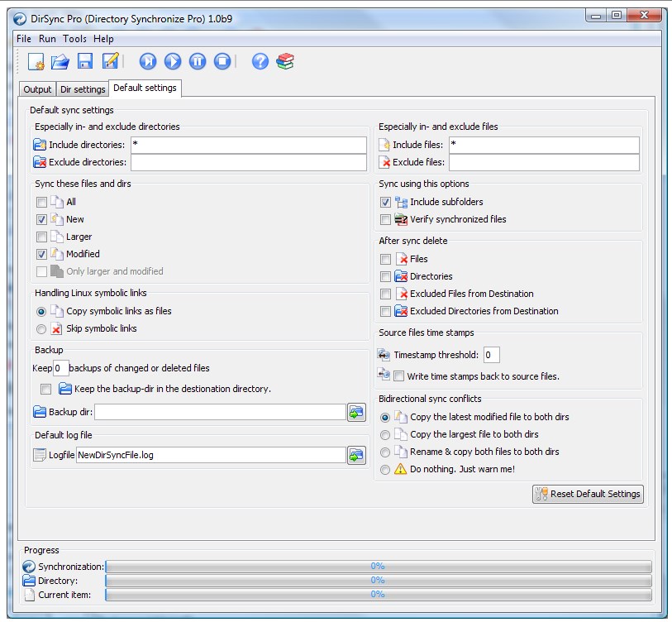
Task: Select Do nothing. Just warn me!
Action: (x=385, y=470)
